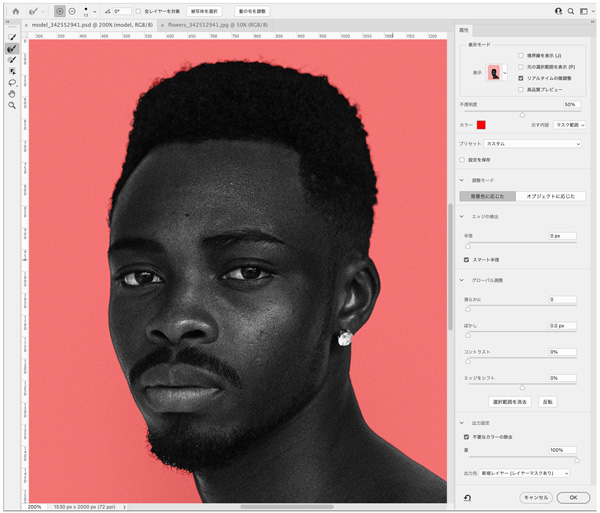Click the brush size preview dot

coord(86,11)
